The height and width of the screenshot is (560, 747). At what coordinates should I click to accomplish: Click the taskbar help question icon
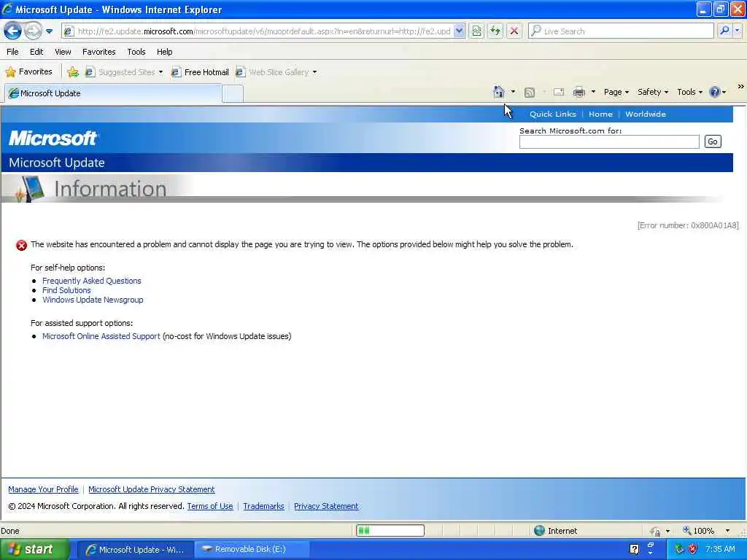coord(634,550)
